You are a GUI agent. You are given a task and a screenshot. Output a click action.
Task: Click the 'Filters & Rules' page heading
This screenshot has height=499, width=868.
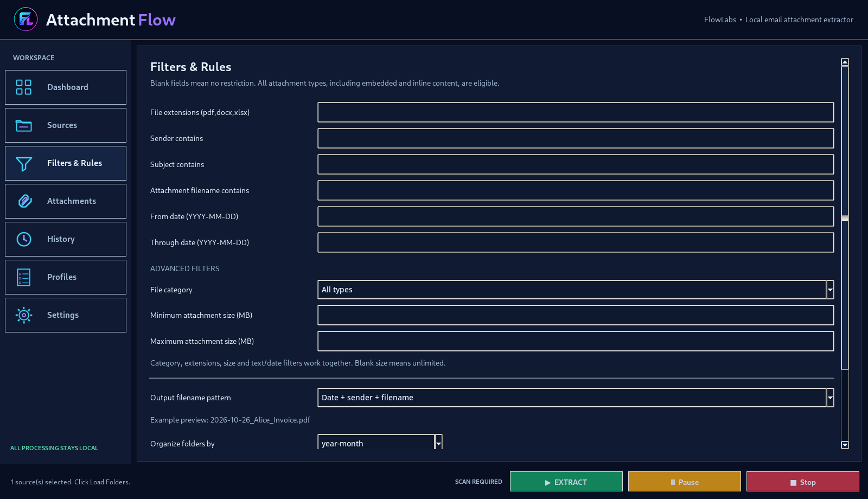191,67
